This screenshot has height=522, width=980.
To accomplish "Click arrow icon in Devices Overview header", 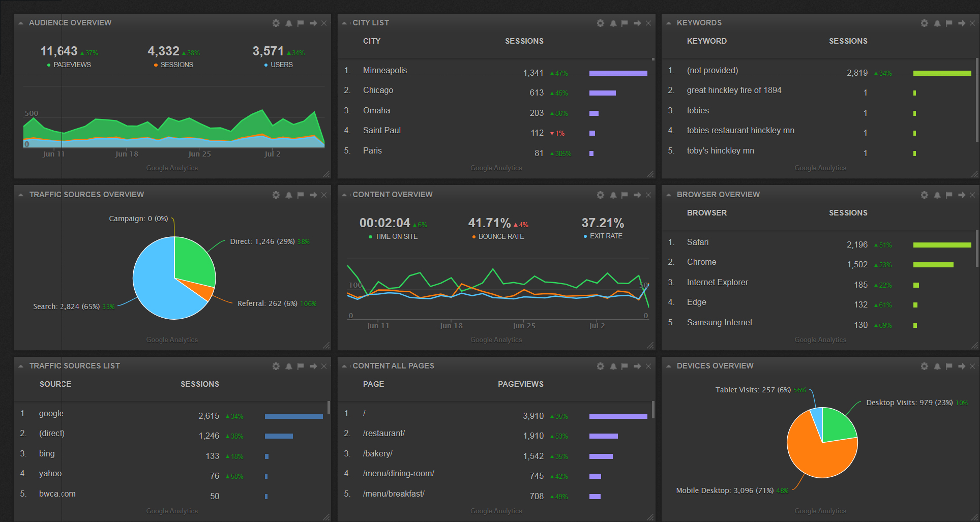I will pos(961,366).
